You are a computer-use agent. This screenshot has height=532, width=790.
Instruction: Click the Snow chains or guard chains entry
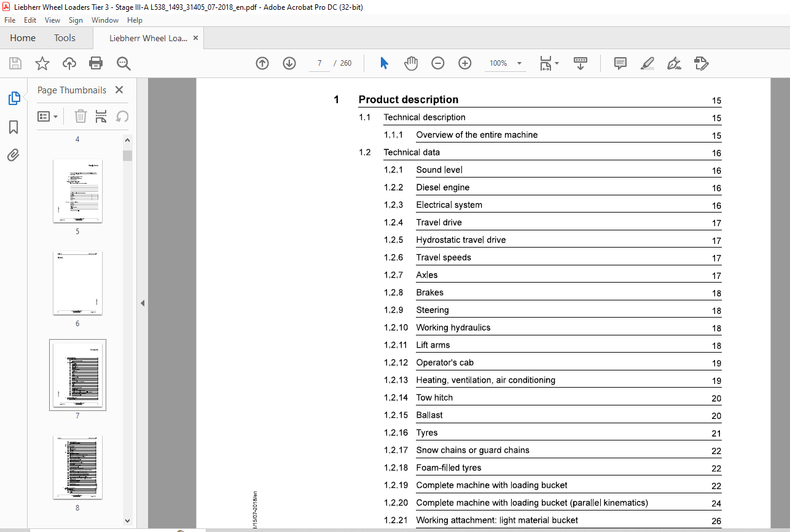(x=473, y=450)
